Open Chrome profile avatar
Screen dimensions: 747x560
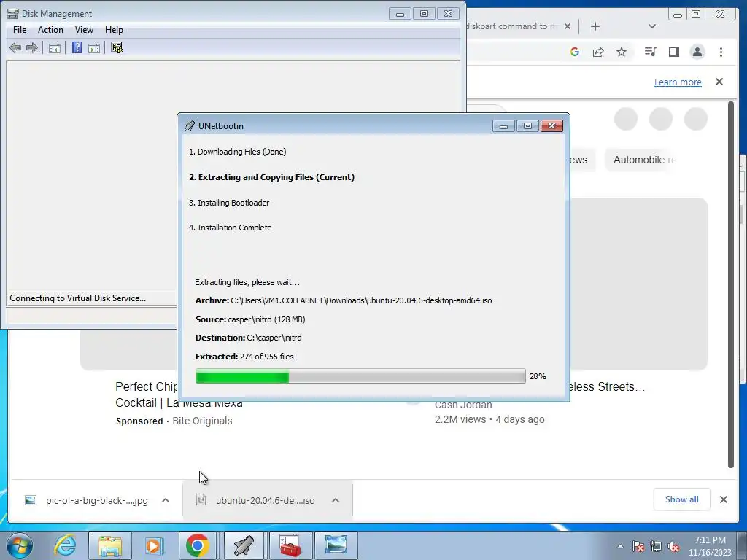697,52
